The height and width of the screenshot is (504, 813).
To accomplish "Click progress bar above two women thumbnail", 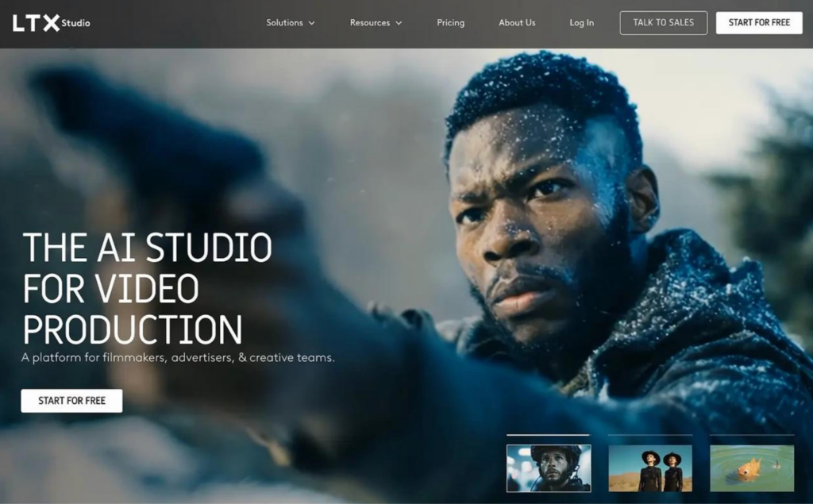I will 650,435.
